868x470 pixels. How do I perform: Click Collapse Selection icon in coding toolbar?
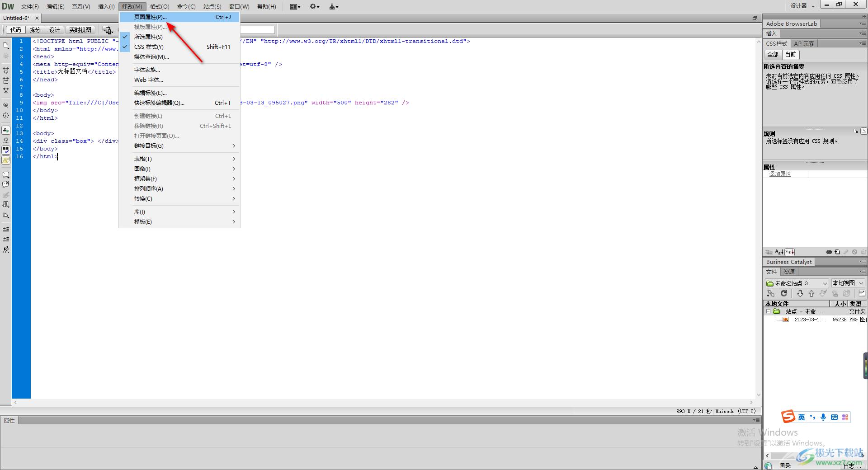click(x=6, y=81)
